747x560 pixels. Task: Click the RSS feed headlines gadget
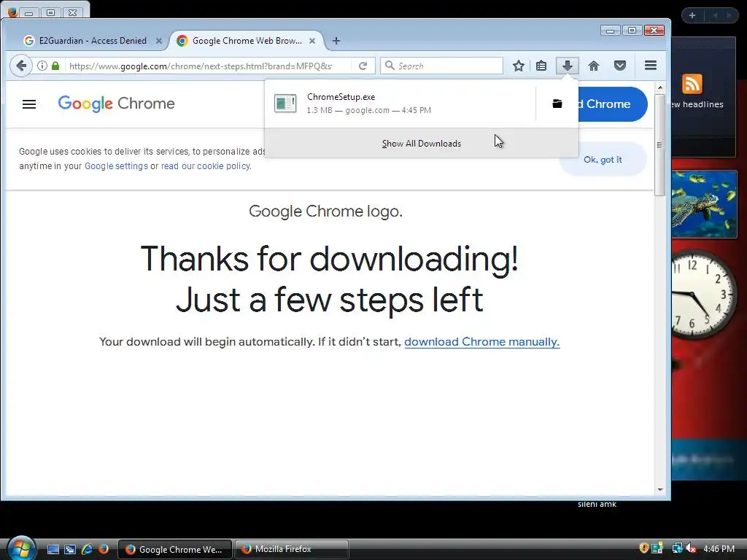click(x=703, y=97)
